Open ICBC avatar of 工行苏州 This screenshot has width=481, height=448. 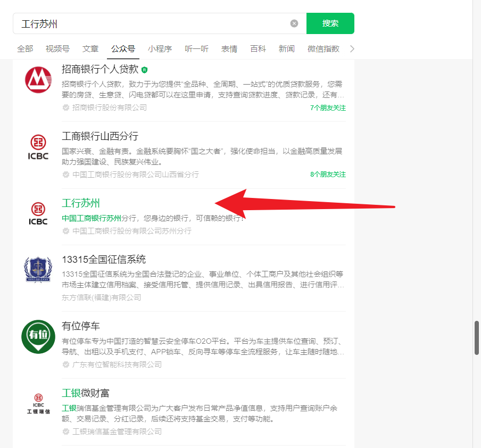pyautogui.click(x=38, y=214)
